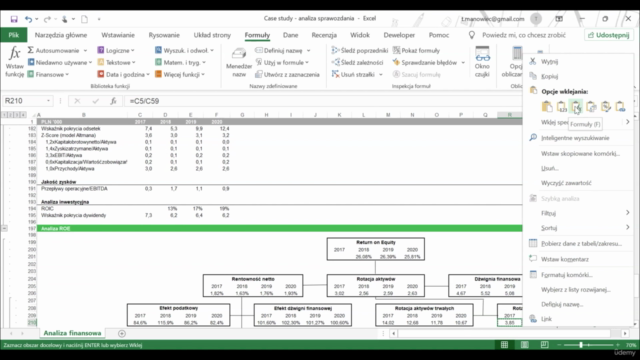Image resolution: width=640 pixels, height=360 pixels.
Task: Open Menedżer nazw
Action: (239, 62)
